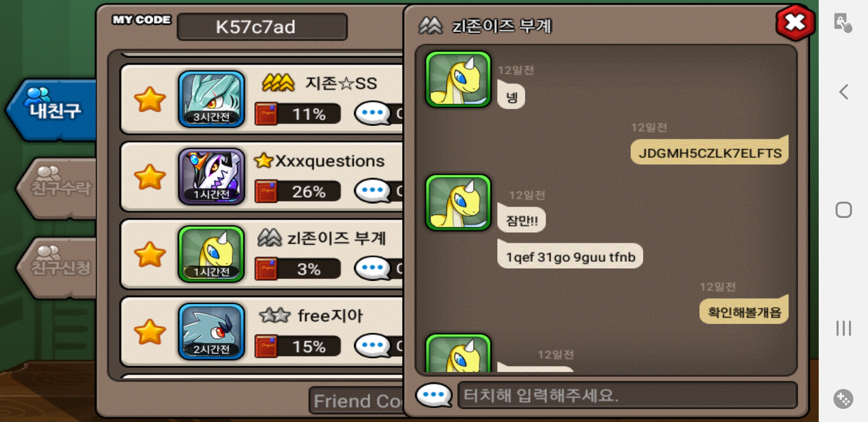
Task: Toggle favorite star for free지아
Action: (150, 332)
